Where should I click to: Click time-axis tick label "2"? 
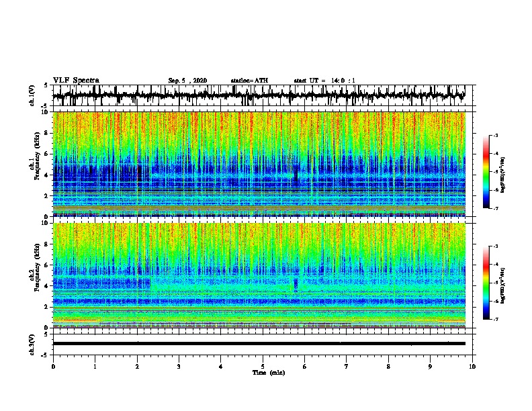click(x=137, y=366)
